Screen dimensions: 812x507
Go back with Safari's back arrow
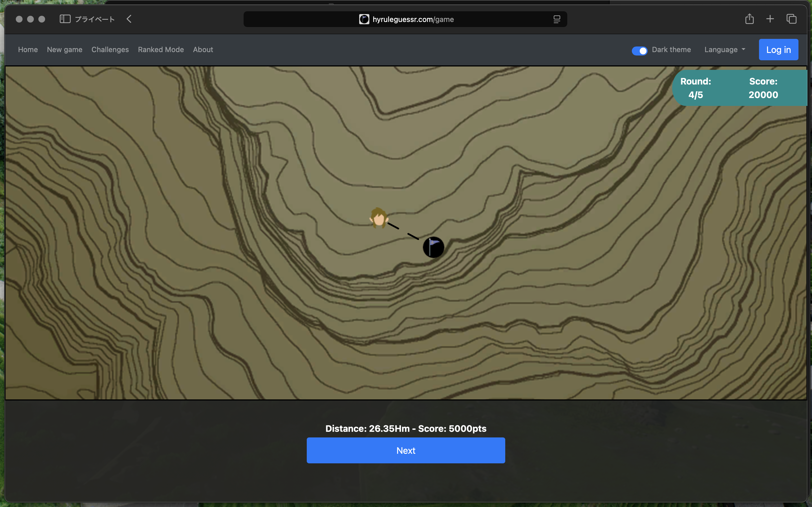(129, 19)
